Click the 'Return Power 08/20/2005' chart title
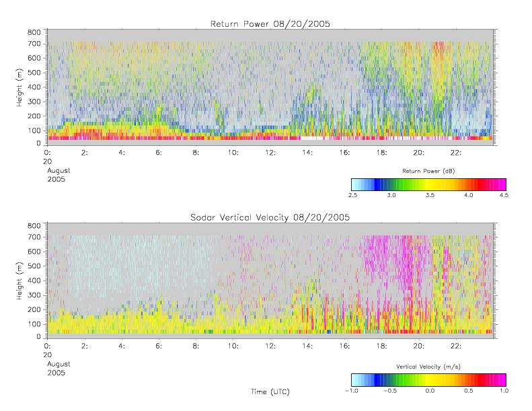 point(270,24)
